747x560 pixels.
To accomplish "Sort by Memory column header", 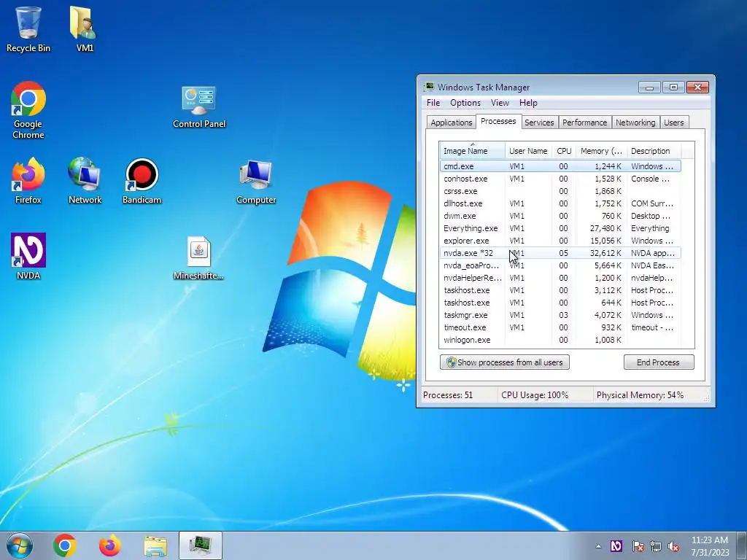I will (x=601, y=151).
